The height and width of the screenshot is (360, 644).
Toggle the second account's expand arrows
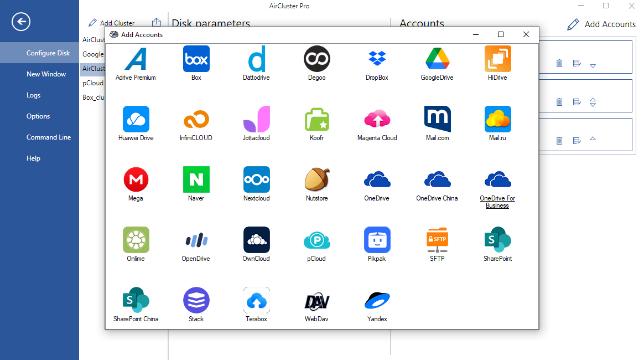tap(593, 102)
